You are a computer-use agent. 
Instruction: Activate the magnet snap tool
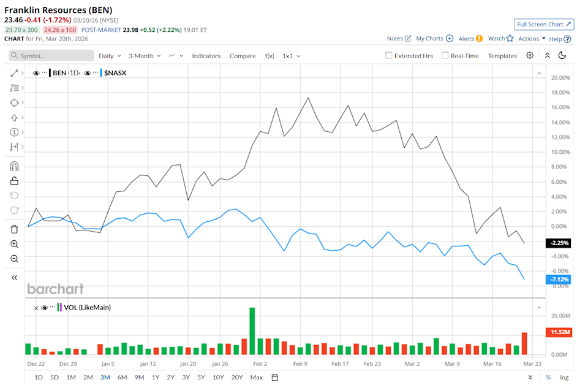[x=13, y=165]
